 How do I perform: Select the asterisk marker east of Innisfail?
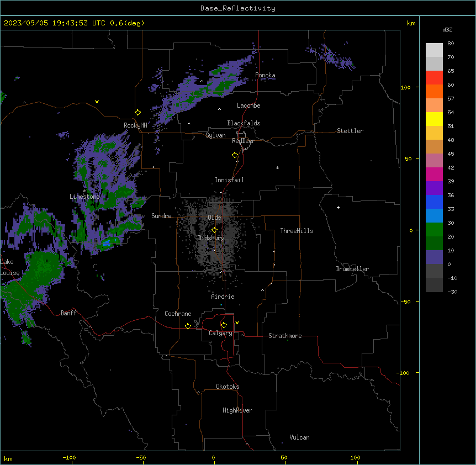click(277, 167)
